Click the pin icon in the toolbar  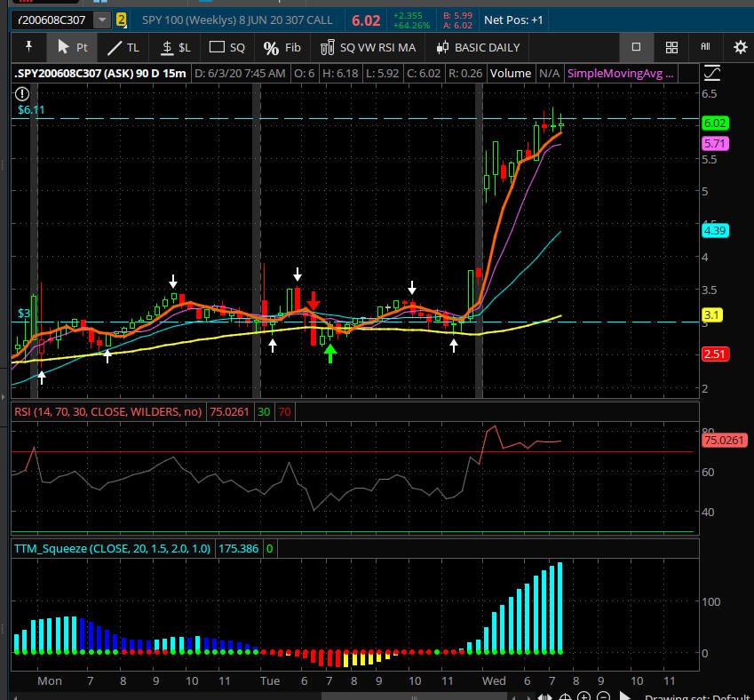point(28,47)
